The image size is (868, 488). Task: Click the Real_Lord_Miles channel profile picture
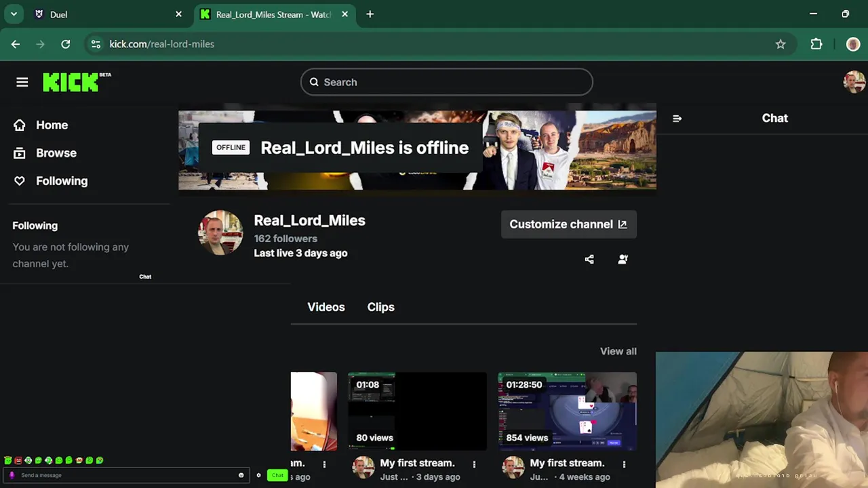tap(220, 232)
